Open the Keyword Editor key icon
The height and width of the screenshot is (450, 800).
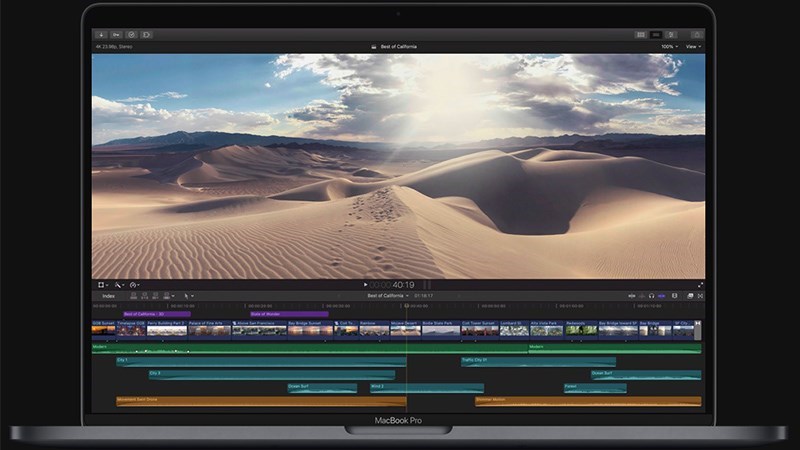click(x=116, y=35)
